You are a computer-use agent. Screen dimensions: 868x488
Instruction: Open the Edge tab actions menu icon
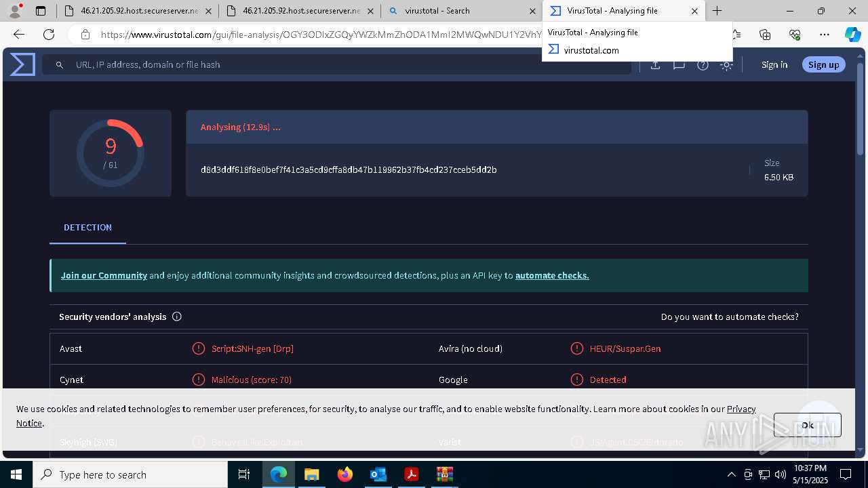[x=41, y=11]
